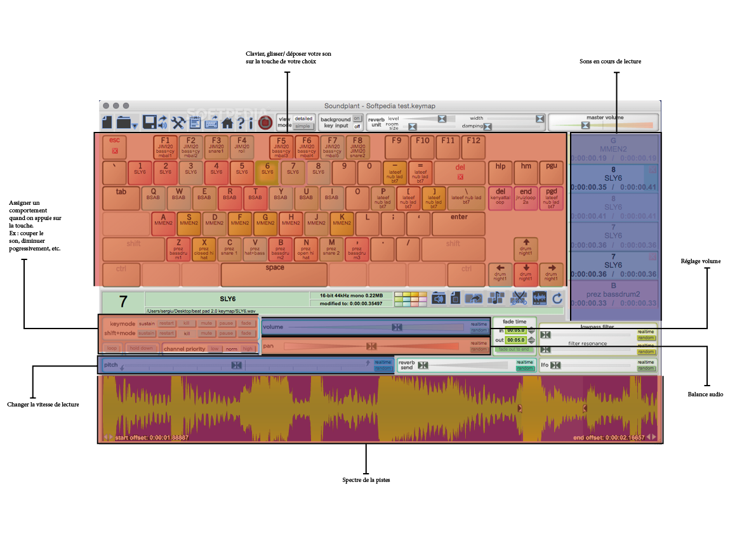Click the scissors icon in key toolbar
Viewport: 756px width, 534px height.
[x=519, y=297]
